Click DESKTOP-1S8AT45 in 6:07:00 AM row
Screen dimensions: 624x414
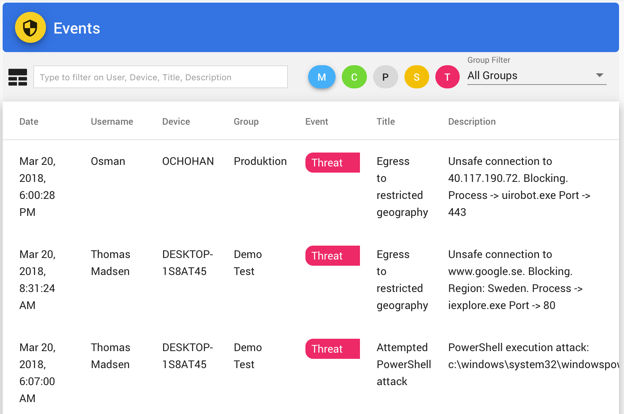187,356
